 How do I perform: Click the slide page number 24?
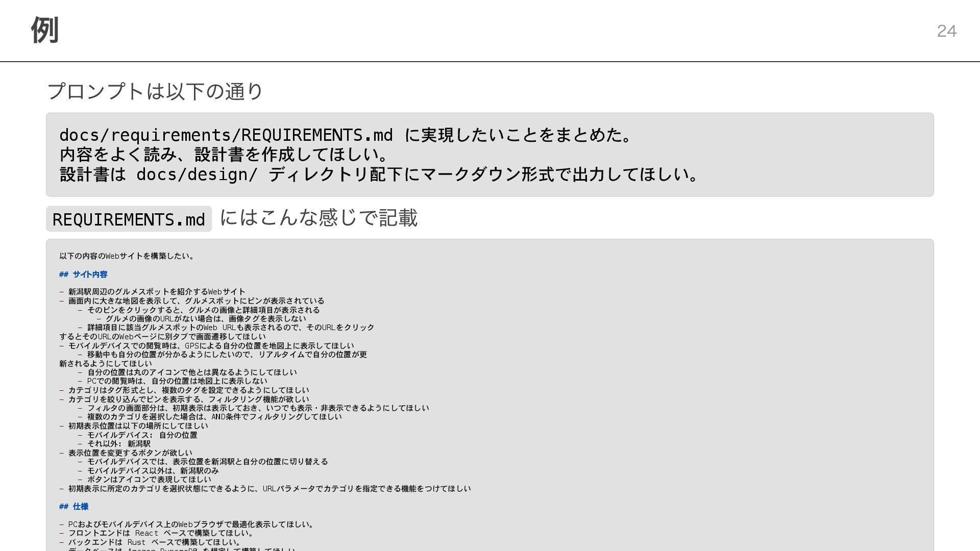click(x=947, y=31)
